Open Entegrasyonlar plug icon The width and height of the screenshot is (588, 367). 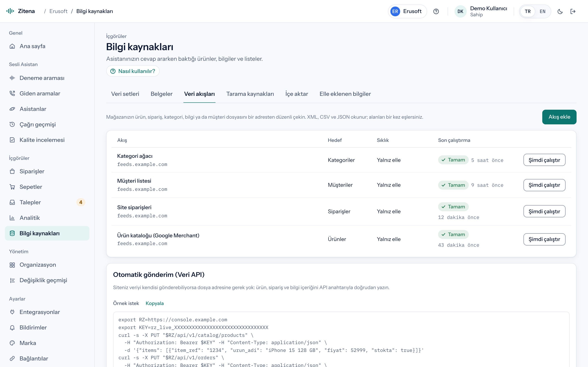12,312
